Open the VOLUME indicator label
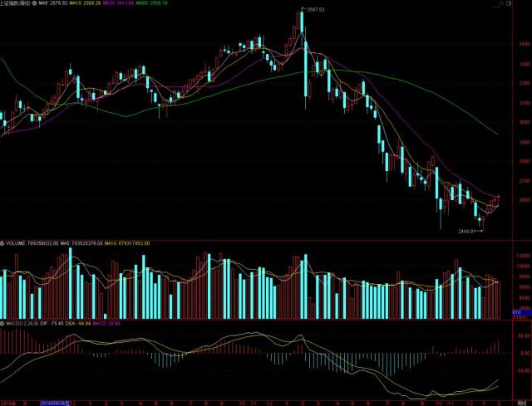 point(16,243)
